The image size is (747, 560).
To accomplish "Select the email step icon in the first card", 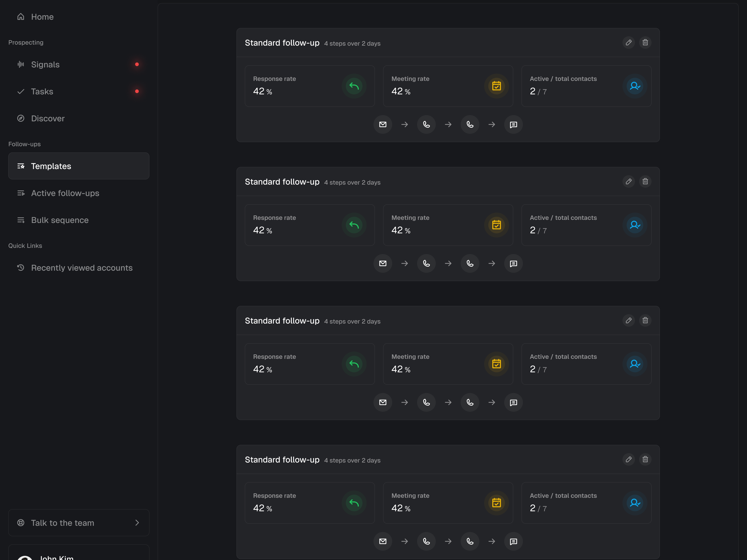I will (383, 124).
